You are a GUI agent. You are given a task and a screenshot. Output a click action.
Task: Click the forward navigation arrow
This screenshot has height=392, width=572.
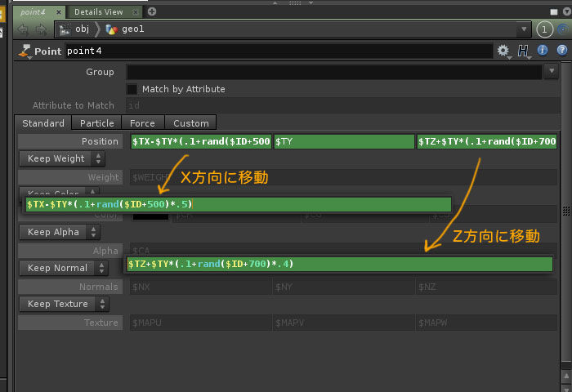click(41, 29)
